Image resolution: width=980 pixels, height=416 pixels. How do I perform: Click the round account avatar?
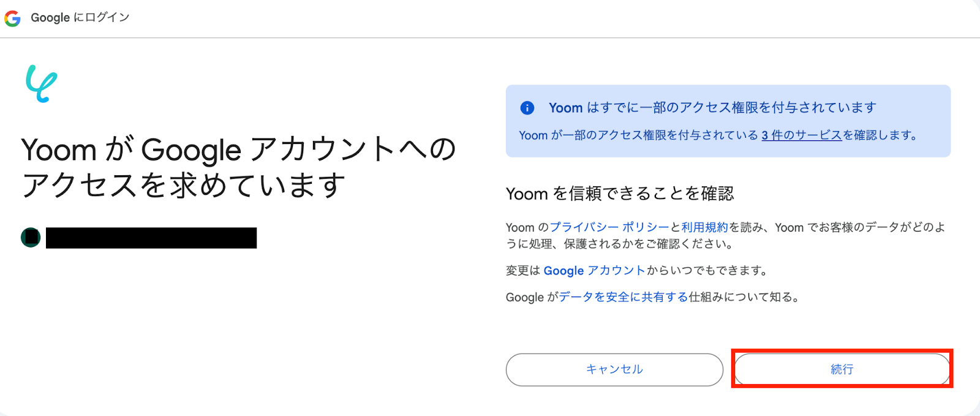point(31,237)
